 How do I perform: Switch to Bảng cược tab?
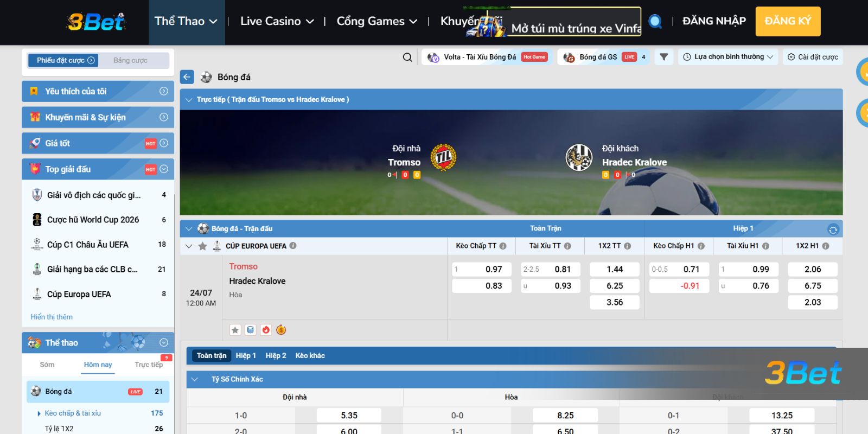pyautogui.click(x=131, y=60)
